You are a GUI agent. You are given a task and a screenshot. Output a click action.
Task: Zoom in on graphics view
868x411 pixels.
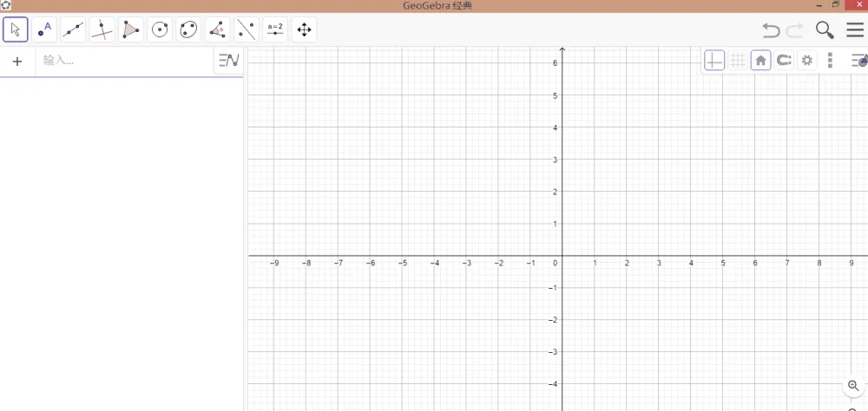click(x=853, y=386)
